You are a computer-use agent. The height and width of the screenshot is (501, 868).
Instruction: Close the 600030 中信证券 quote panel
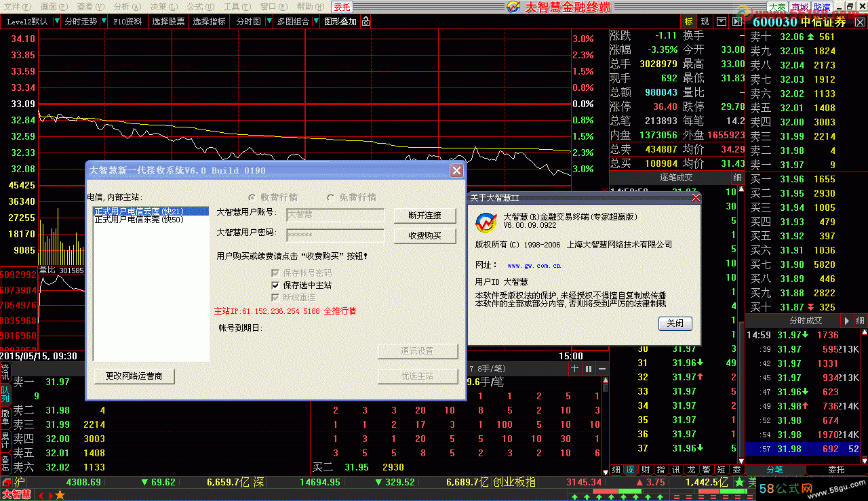pos(861,22)
